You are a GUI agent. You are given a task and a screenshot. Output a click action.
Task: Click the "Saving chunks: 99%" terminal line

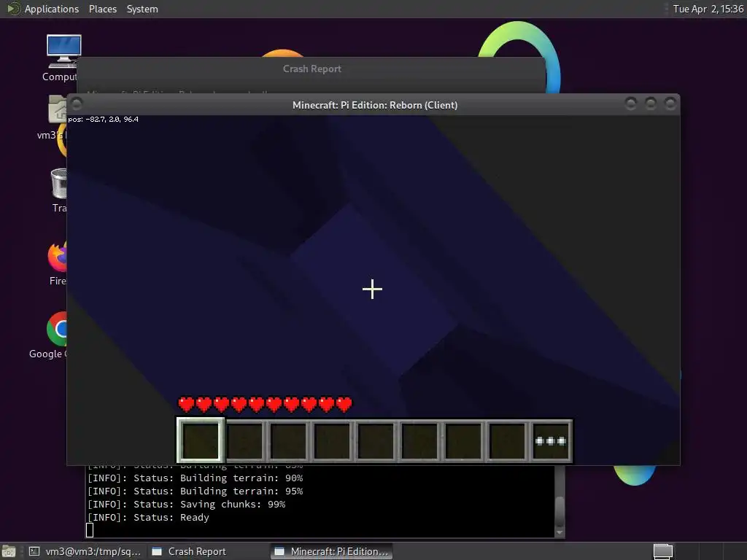pos(186,504)
